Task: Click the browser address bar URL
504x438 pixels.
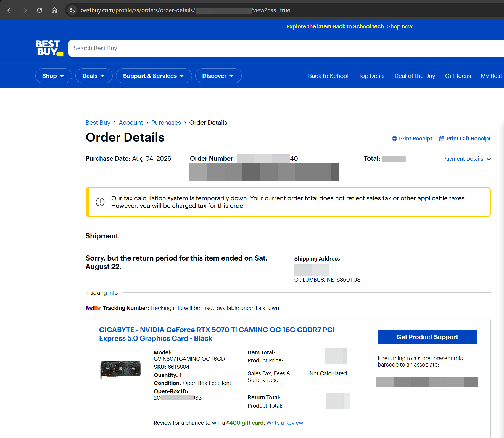Action: pyautogui.click(x=185, y=10)
